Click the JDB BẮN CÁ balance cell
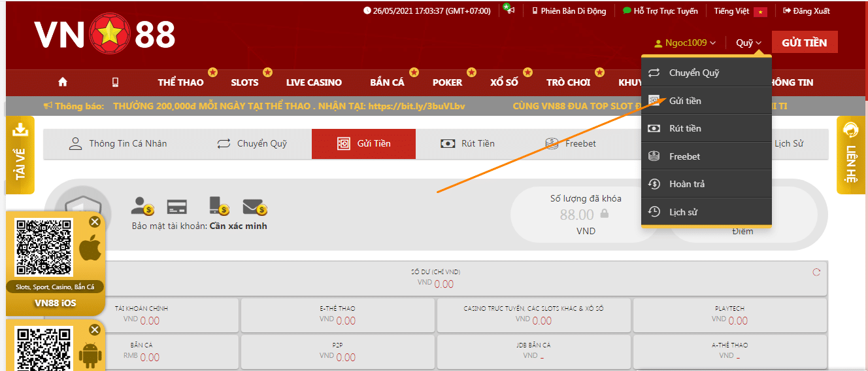Screen dimensions: 868x371 click(533, 351)
